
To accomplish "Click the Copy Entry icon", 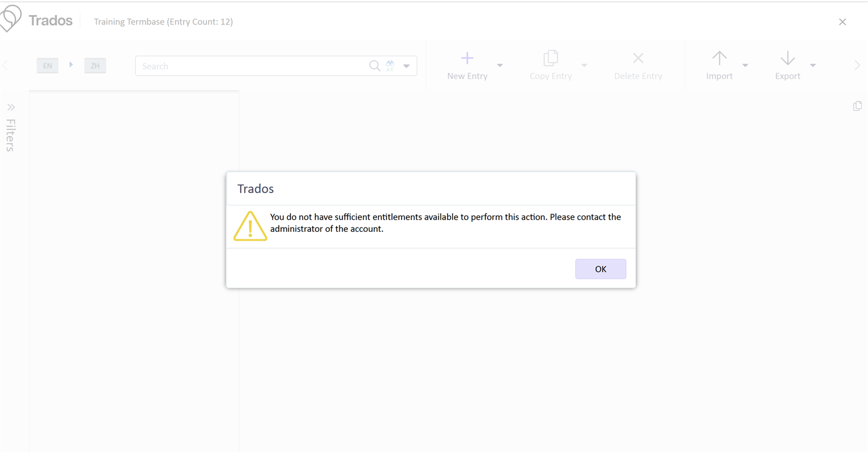I will tap(551, 58).
